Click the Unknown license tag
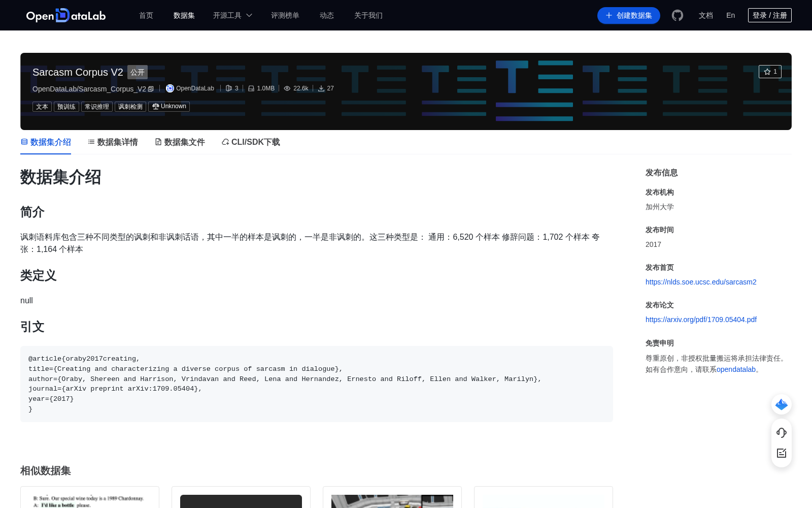812x508 pixels. 169,107
